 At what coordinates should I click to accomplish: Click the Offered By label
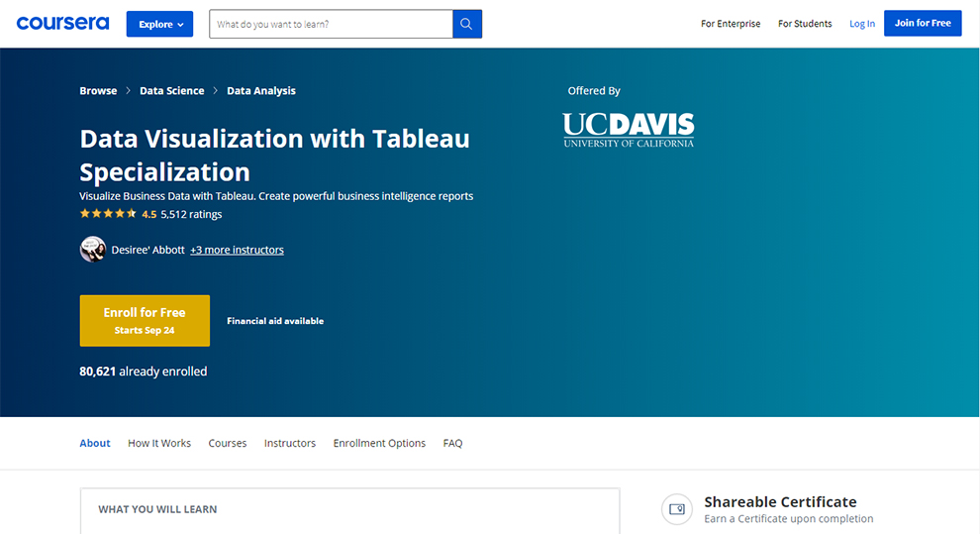tap(594, 91)
